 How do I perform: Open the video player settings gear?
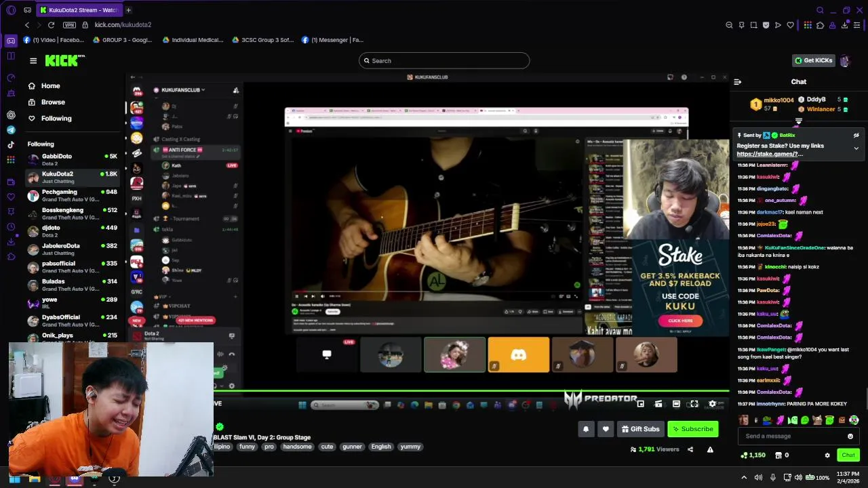pos(712,404)
